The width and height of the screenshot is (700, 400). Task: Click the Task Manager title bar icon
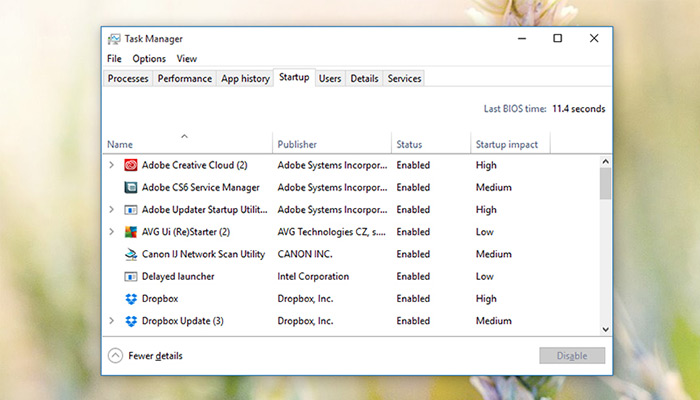click(114, 39)
